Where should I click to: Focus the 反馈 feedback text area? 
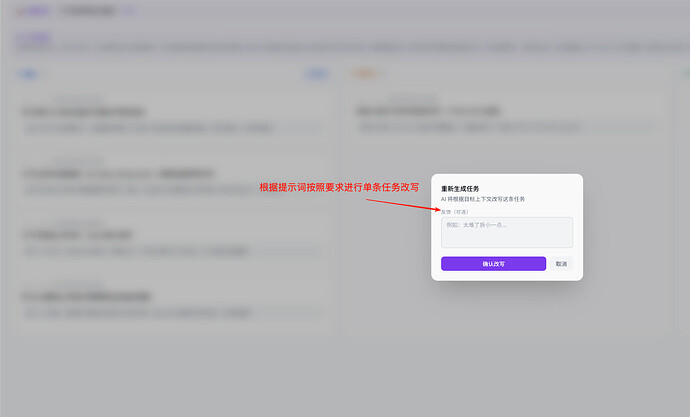click(x=507, y=232)
